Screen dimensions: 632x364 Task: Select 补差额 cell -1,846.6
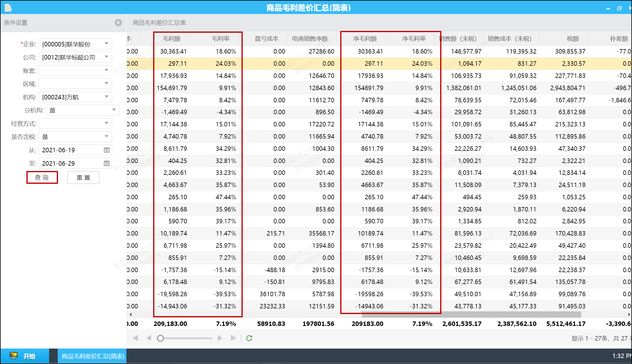pyautogui.click(x=620, y=100)
